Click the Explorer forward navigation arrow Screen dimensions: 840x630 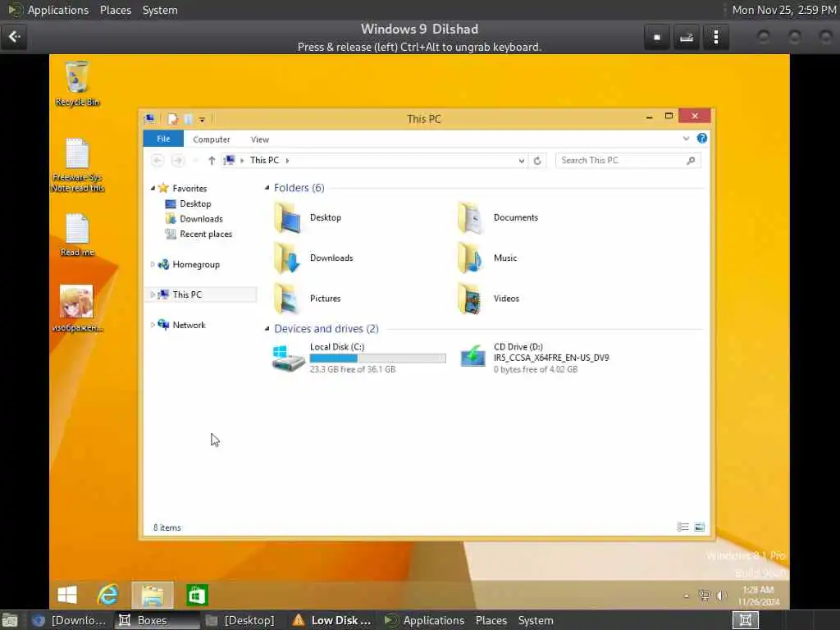pyautogui.click(x=178, y=160)
